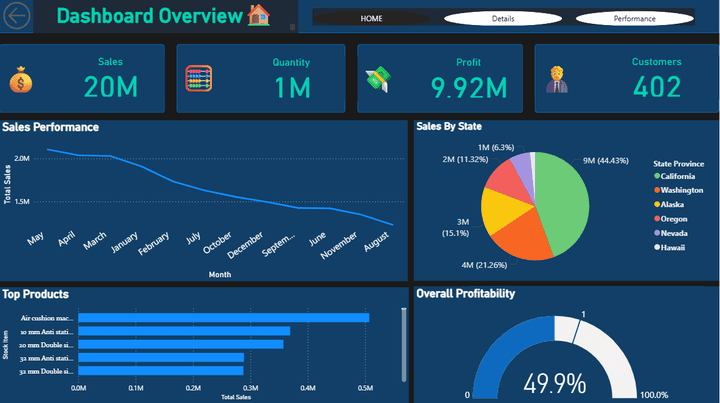720x403 pixels.
Task: Click the Hawaii legend swatch
Action: pyautogui.click(x=657, y=247)
